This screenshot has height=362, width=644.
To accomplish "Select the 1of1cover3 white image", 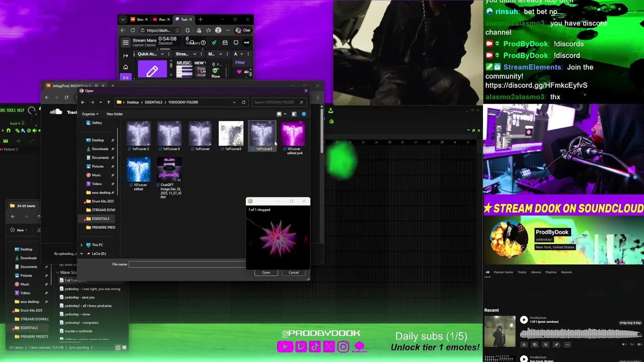I will point(231,136).
